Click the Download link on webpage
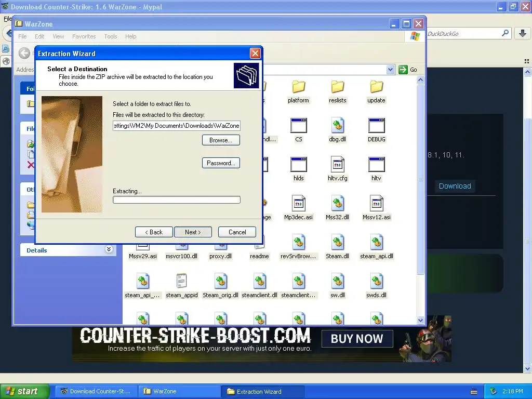 pos(455,186)
